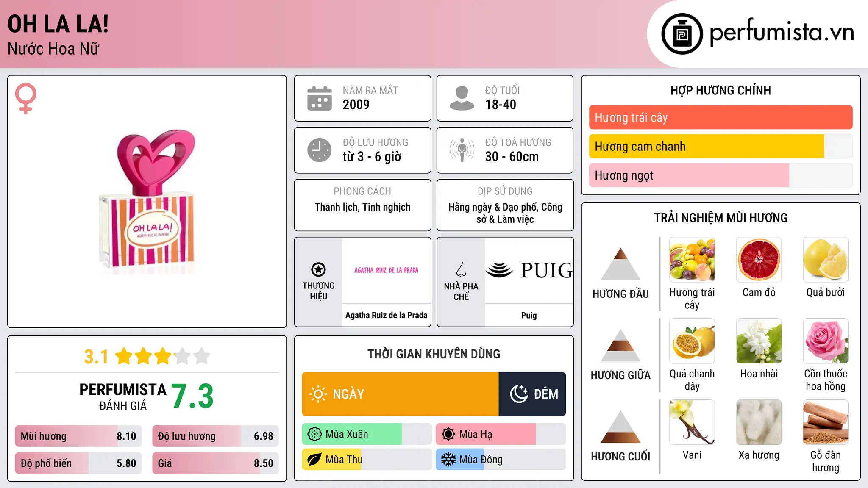
Task: Click the Perfumista đánh giá label
Action: [x=123, y=396]
